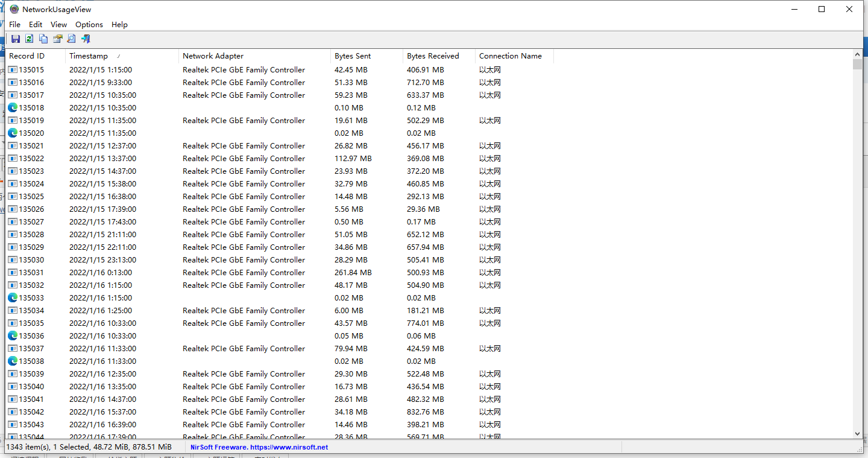Click the 832.76 MB bytes received value
This screenshot has width=868, height=458.
coord(426,412)
